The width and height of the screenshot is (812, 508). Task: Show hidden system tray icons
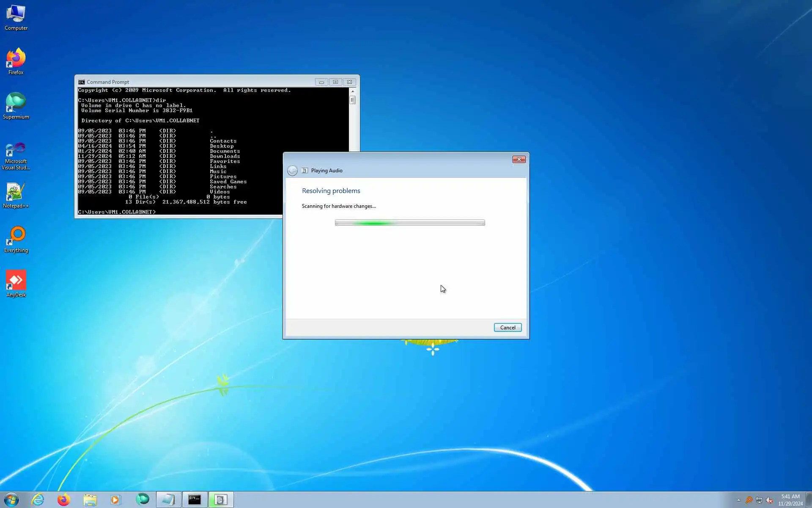(738, 500)
